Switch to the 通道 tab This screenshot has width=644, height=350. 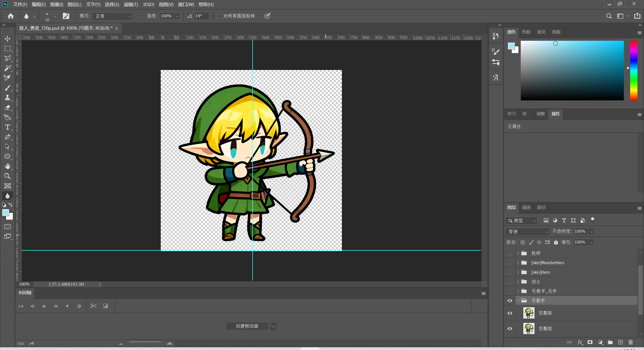(526, 208)
